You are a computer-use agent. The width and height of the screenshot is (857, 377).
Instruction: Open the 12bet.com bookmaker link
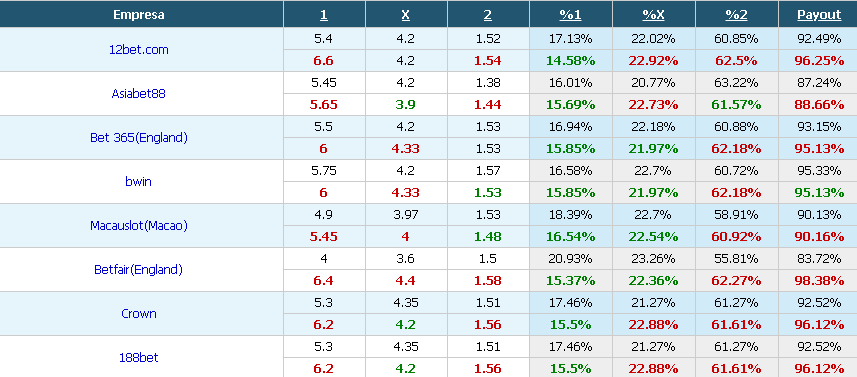(x=138, y=50)
